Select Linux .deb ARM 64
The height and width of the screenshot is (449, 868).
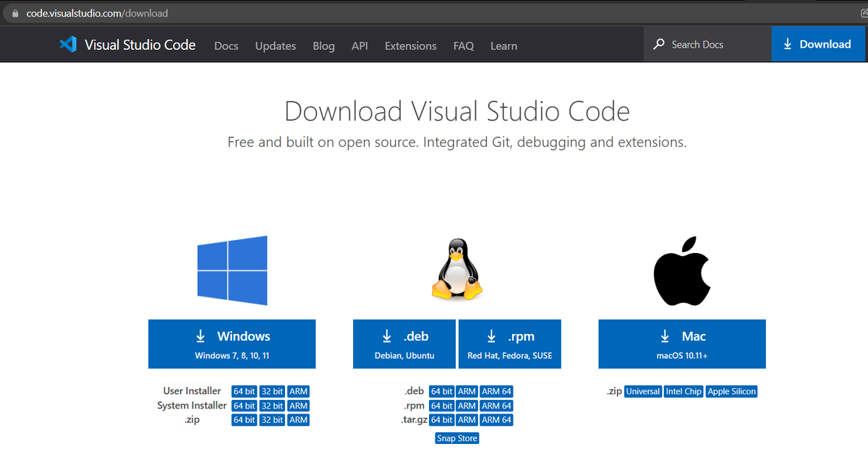coord(497,391)
